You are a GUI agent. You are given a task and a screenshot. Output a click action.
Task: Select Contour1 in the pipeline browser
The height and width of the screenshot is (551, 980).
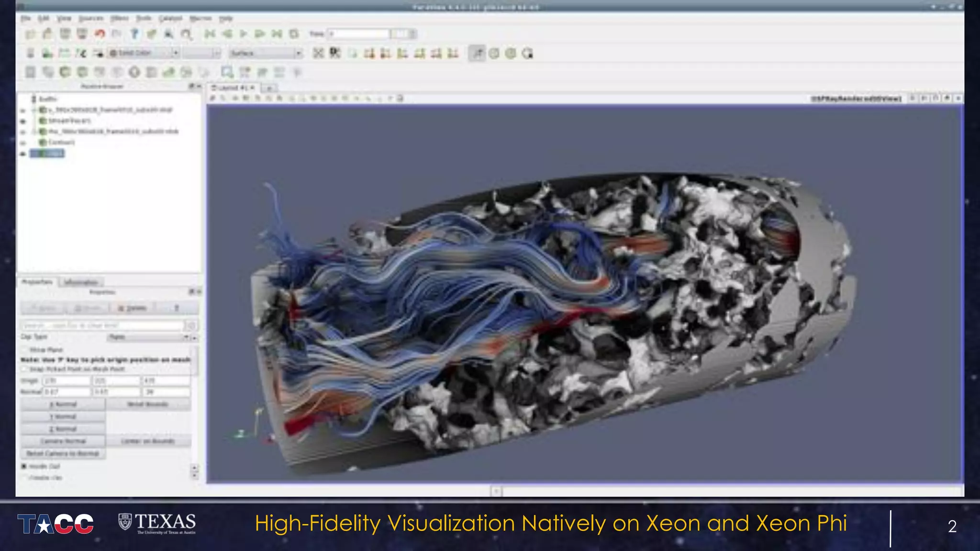coord(61,142)
